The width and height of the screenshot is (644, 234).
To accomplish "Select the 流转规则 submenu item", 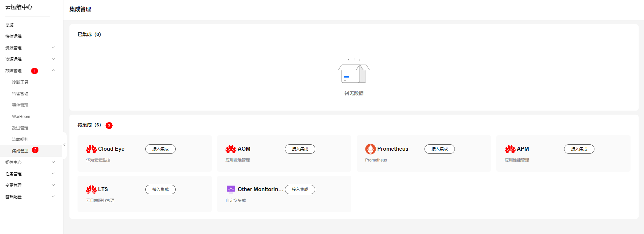I will 20,140.
